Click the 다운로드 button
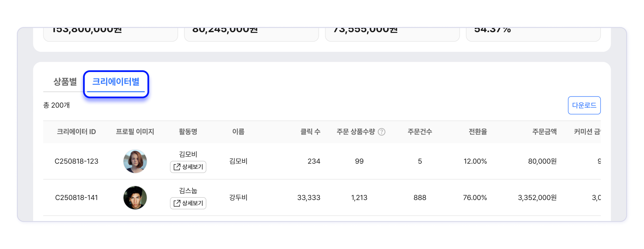 (584, 105)
